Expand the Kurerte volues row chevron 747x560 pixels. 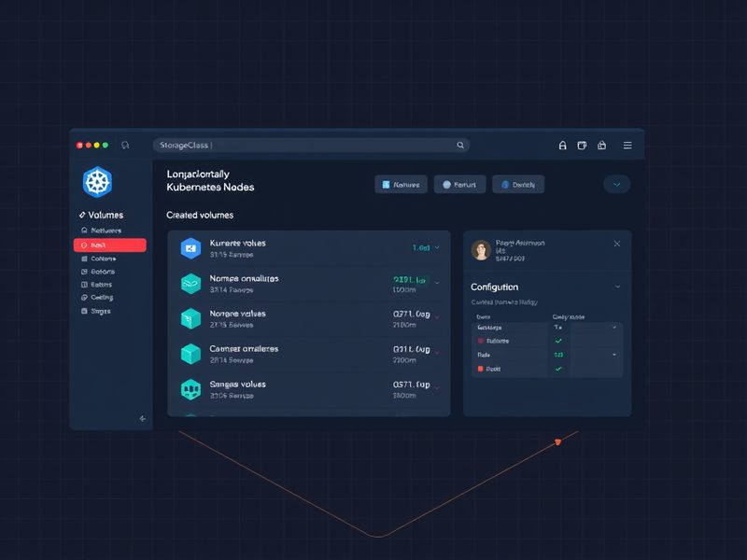point(437,247)
